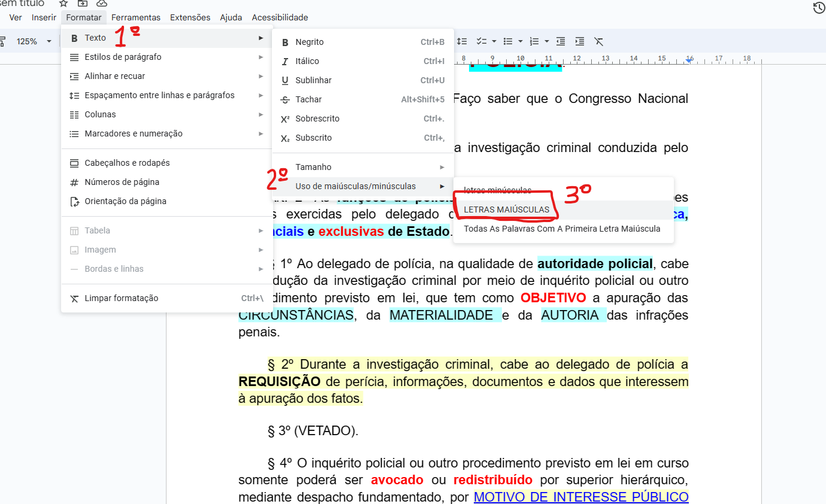Click the red word exclusivas
This screenshot has height=504, width=826.
351,231
